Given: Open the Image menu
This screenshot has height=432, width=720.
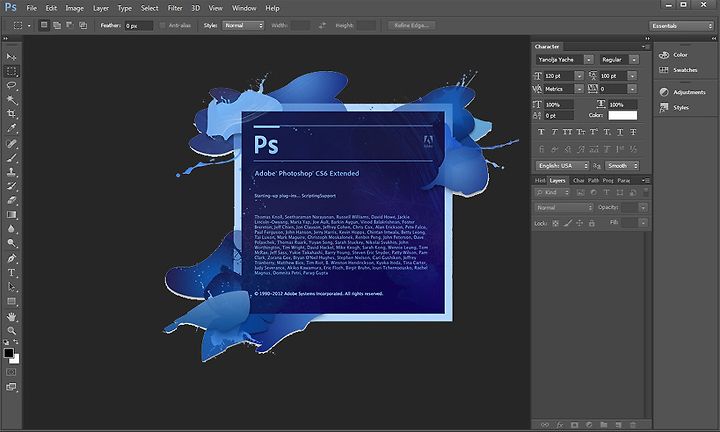Looking at the screenshot, I should pos(74,8).
